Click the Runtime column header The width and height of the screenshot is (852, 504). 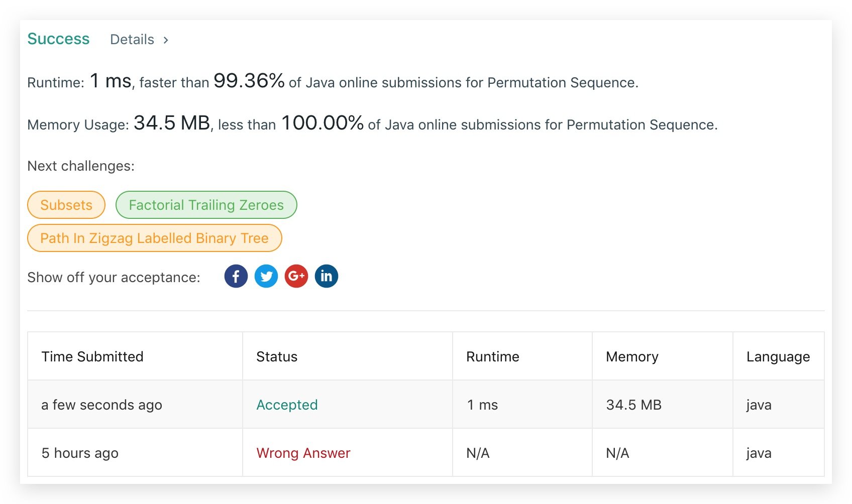coord(492,356)
